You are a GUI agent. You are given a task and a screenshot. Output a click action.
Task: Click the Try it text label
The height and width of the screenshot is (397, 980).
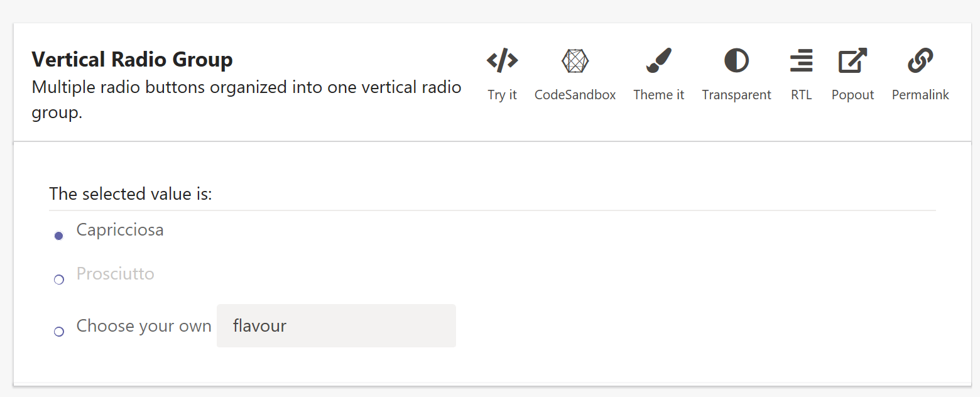(502, 94)
